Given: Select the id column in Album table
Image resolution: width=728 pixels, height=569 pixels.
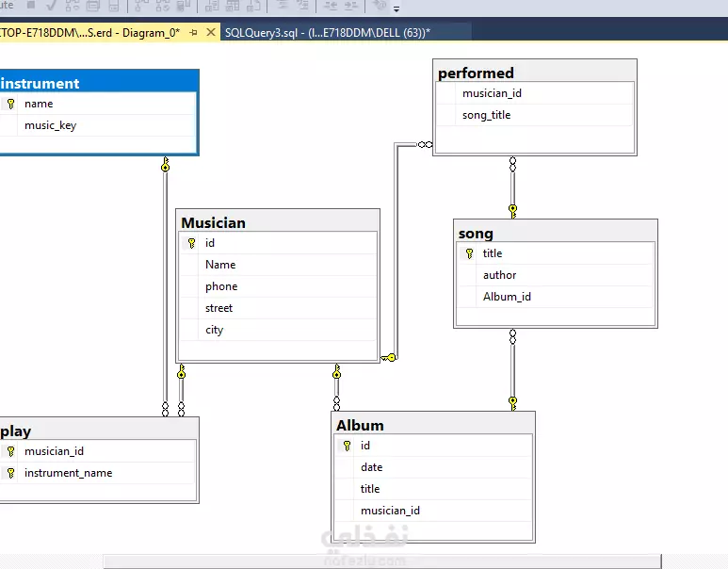Looking at the screenshot, I should [x=433, y=446].
